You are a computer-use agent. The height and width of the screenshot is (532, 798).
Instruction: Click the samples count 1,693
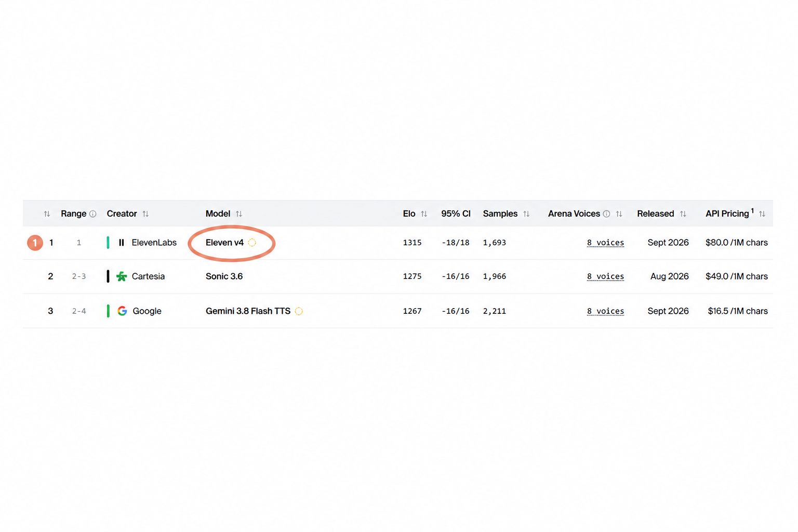pyautogui.click(x=494, y=243)
